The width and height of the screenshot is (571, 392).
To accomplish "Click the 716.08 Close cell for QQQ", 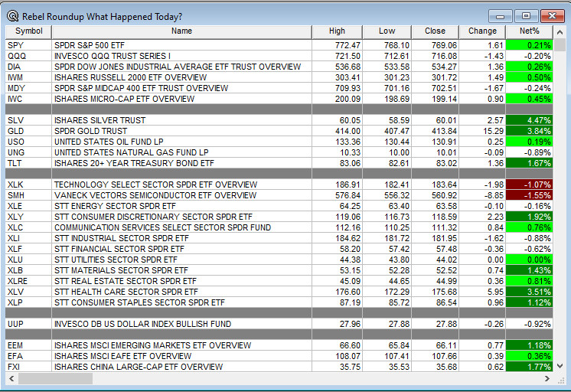I will [436, 56].
